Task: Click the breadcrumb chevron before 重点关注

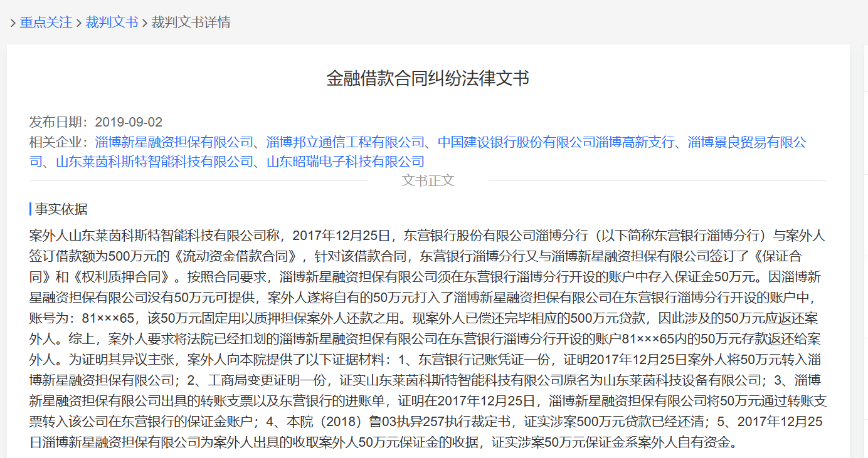Action: point(13,23)
